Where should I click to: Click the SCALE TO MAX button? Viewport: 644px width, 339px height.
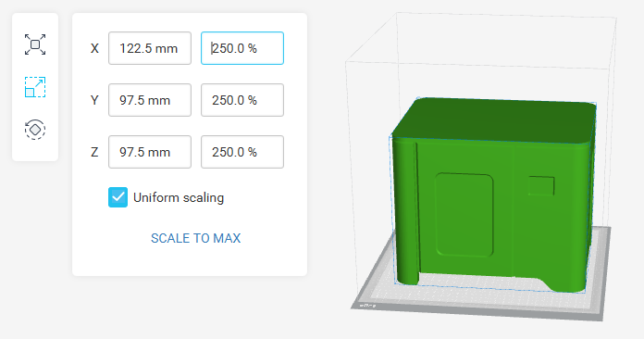coord(195,238)
